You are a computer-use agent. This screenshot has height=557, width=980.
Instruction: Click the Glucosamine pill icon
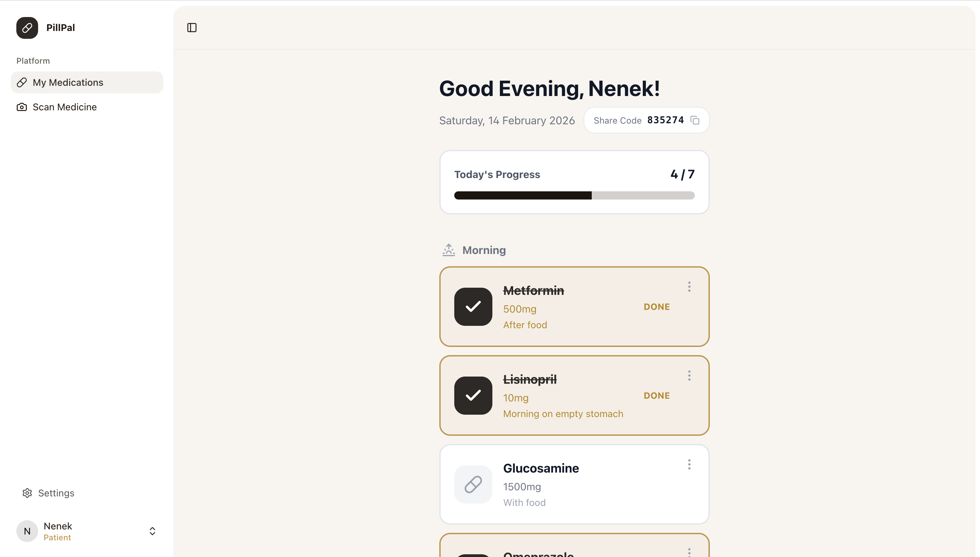[473, 484]
